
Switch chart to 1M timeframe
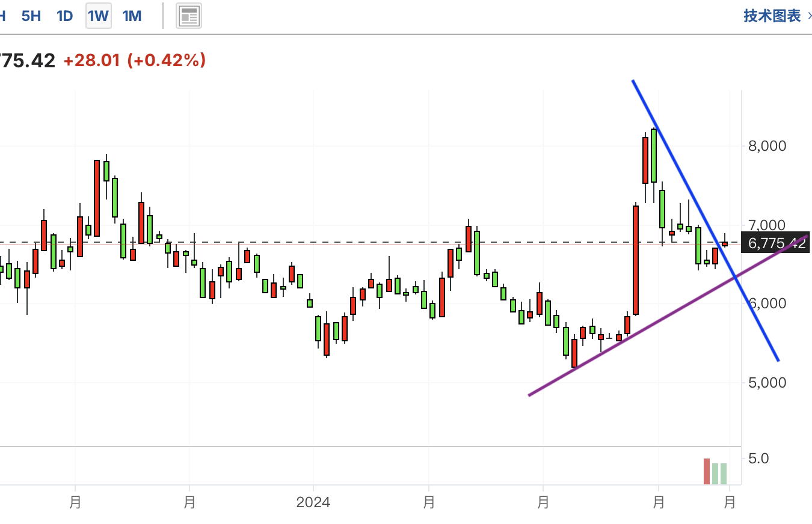point(132,16)
